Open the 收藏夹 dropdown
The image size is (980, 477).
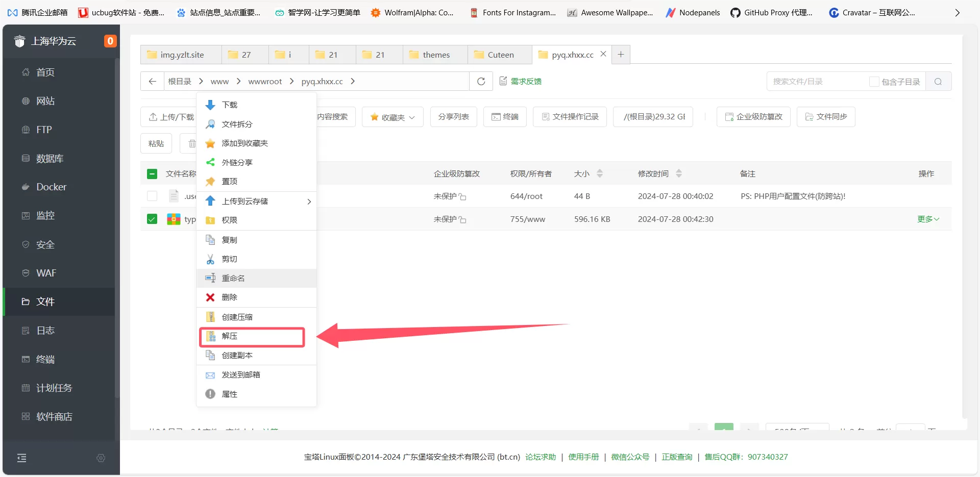pyautogui.click(x=393, y=117)
